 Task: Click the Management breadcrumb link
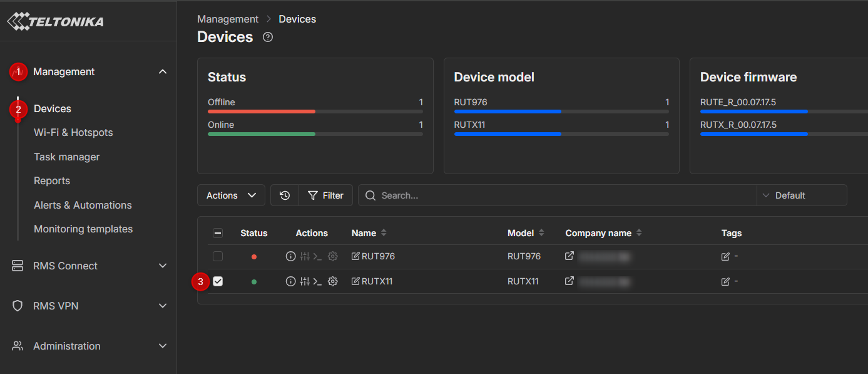click(228, 19)
